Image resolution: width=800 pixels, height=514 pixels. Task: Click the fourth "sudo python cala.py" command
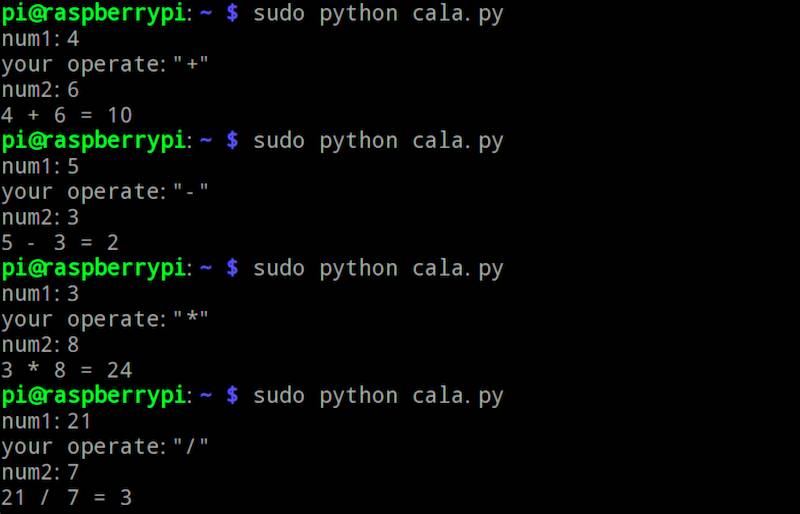pos(378,396)
